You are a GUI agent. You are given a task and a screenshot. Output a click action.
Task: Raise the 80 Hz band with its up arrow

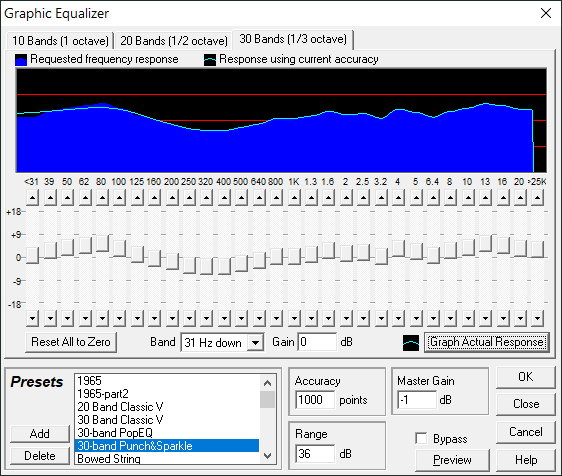pyautogui.click(x=103, y=197)
